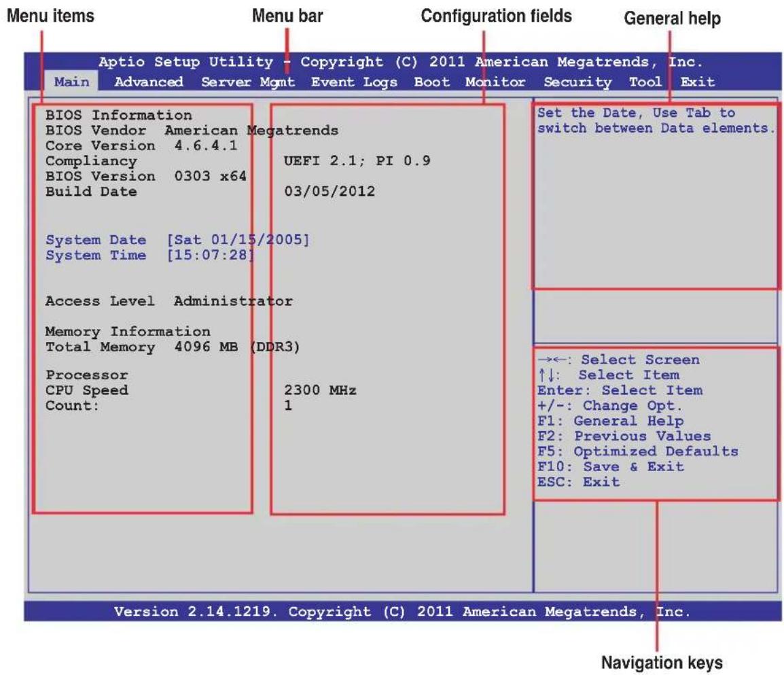784x675 pixels.
Task: Click the Select Screen key hint
Action: (x=619, y=360)
